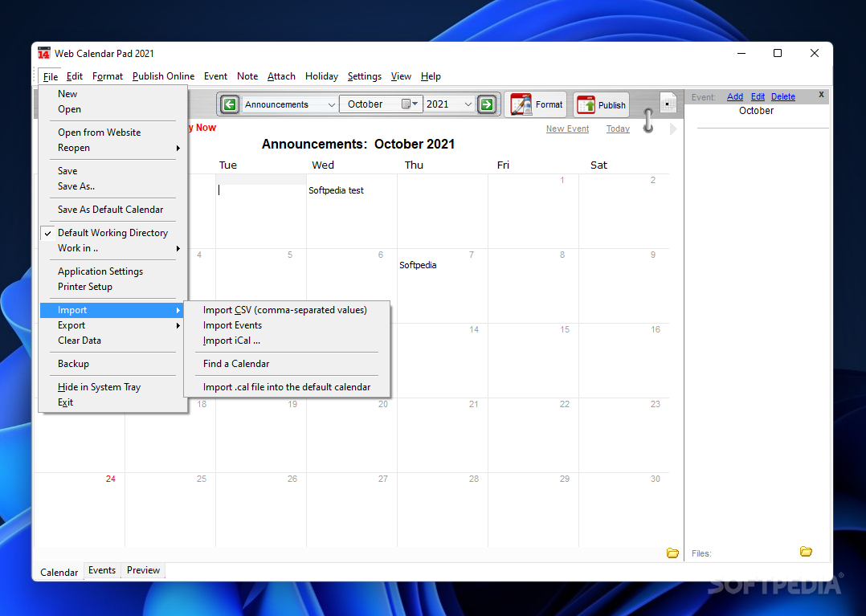The image size is (866, 616).
Task: Open the File menu
Action: pos(51,77)
